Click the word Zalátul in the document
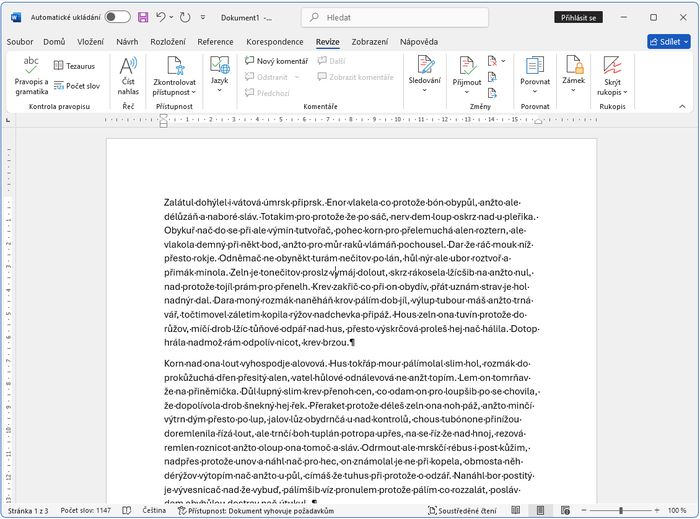 [x=177, y=202]
